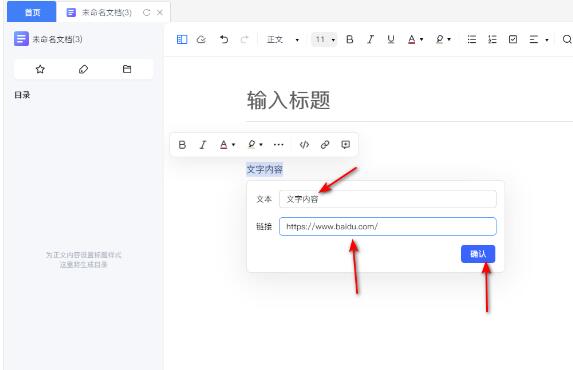Toggle italic in the top toolbar
The image size is (573, 370).
point(371,39)
